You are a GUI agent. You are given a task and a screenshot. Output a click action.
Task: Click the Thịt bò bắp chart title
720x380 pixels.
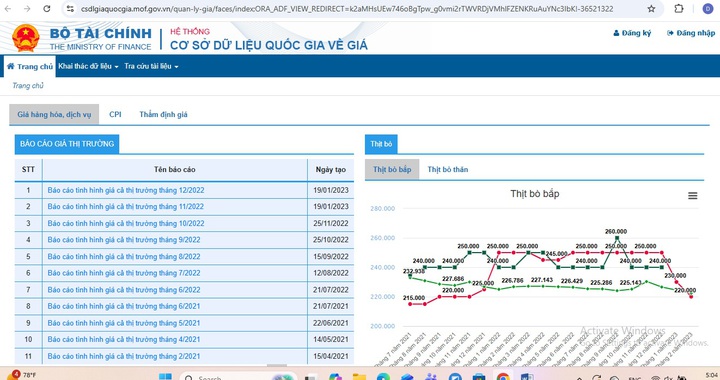[534, 194]
